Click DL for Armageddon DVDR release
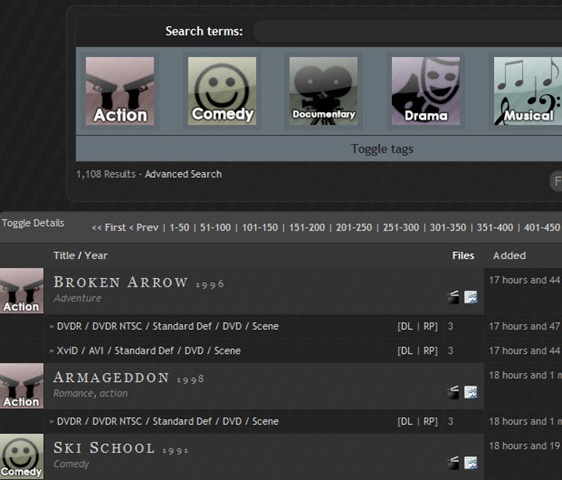 405,421
